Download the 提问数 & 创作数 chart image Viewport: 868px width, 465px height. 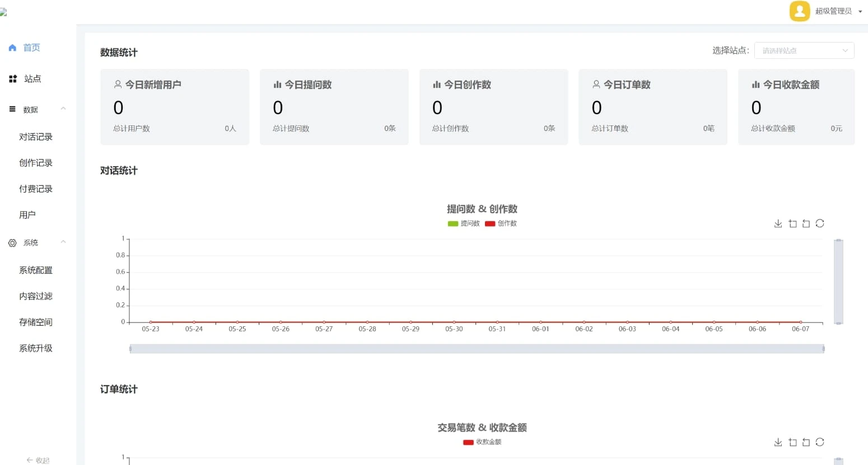pyautogui.click(x=778, y=224)
